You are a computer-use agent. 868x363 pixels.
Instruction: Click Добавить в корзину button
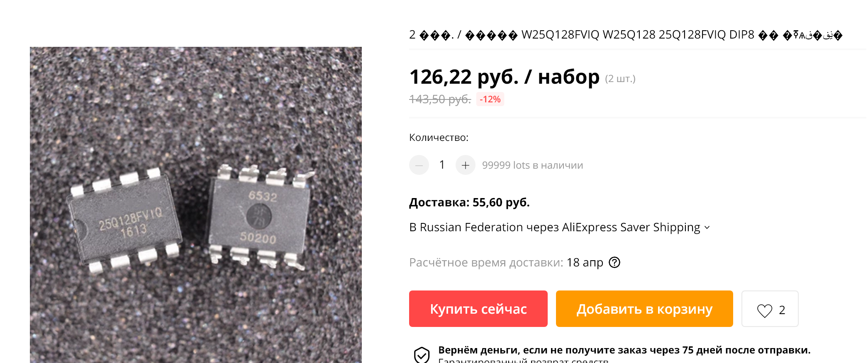[x=644, y=309]
